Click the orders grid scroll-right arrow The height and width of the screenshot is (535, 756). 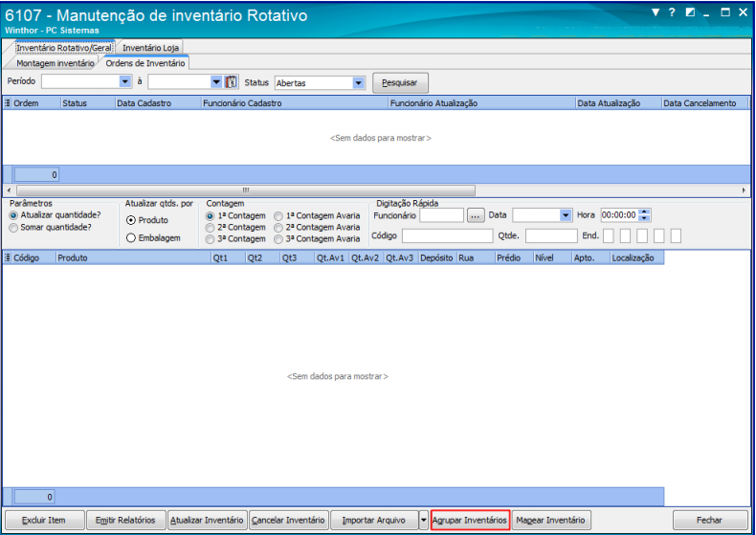tap(744, 190)
